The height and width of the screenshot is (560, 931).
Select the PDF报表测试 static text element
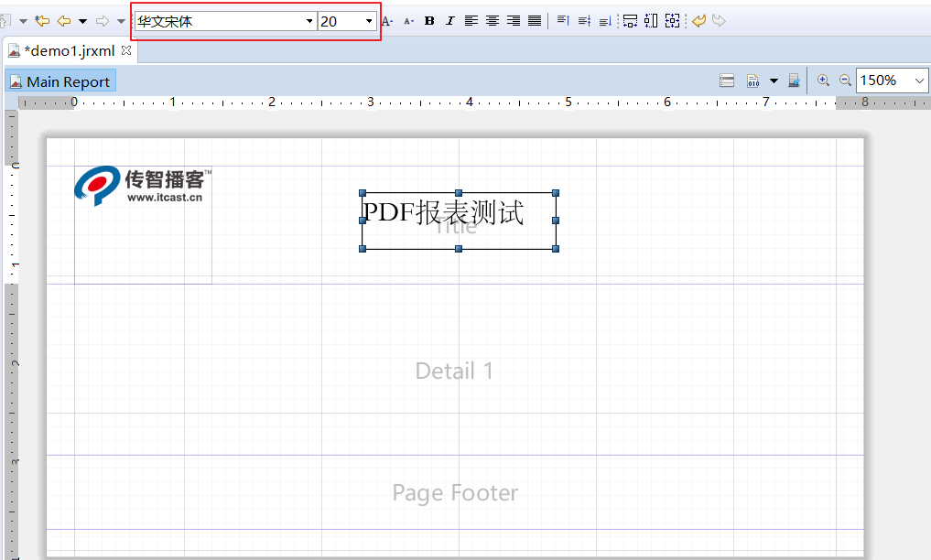(459, 221)
